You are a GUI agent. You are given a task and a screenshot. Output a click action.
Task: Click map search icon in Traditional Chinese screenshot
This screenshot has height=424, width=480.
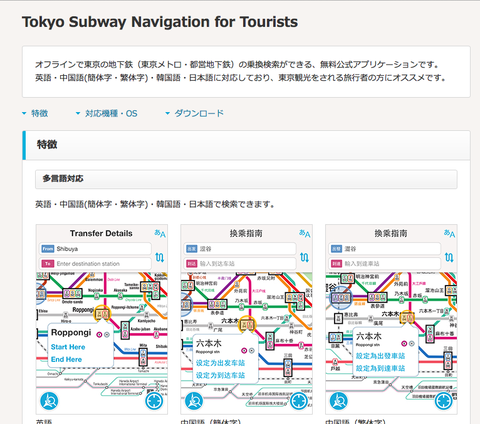[339, 401]
